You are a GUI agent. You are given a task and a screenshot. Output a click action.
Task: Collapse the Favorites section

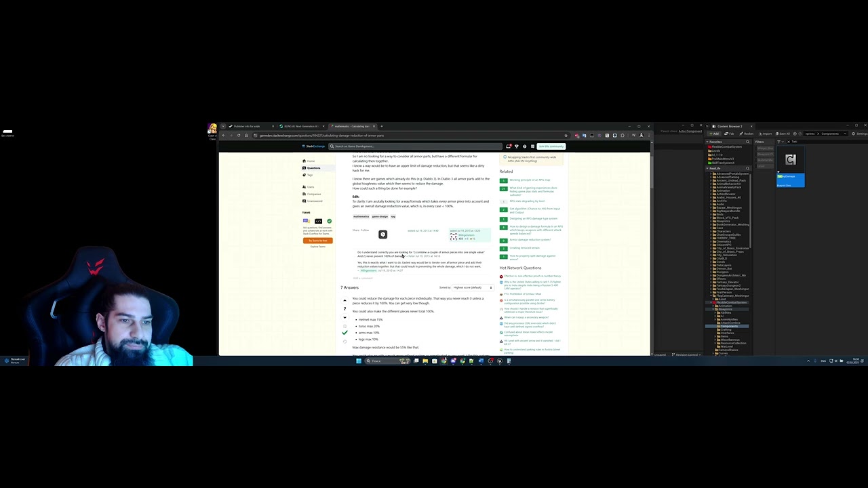(707, 142)
